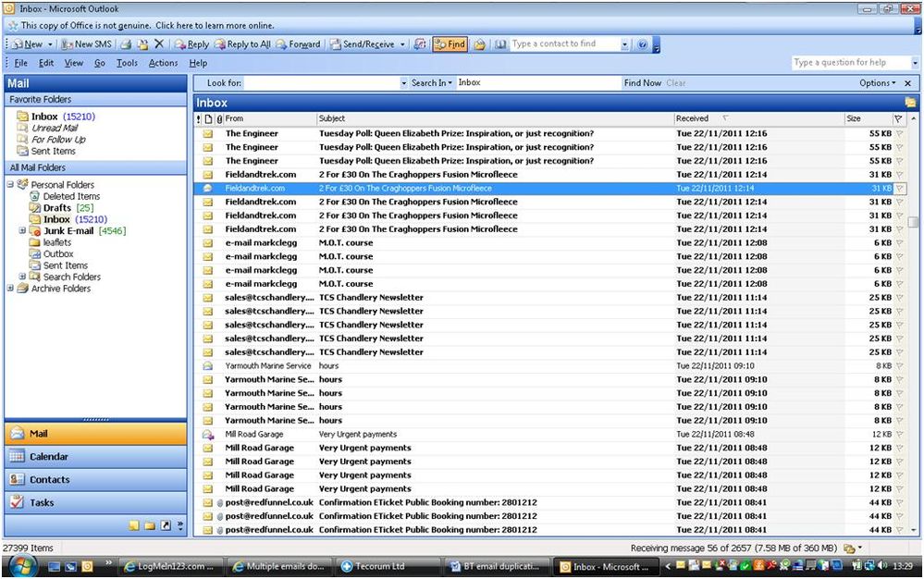
Task: Click Reply in the toolbar
Action: tap(191, 44)
